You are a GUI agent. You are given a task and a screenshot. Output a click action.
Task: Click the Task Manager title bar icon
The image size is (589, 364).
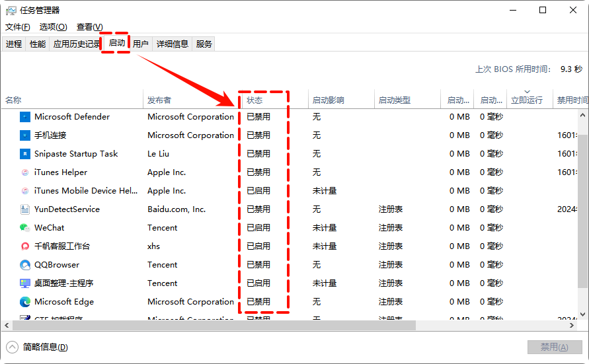11,11
